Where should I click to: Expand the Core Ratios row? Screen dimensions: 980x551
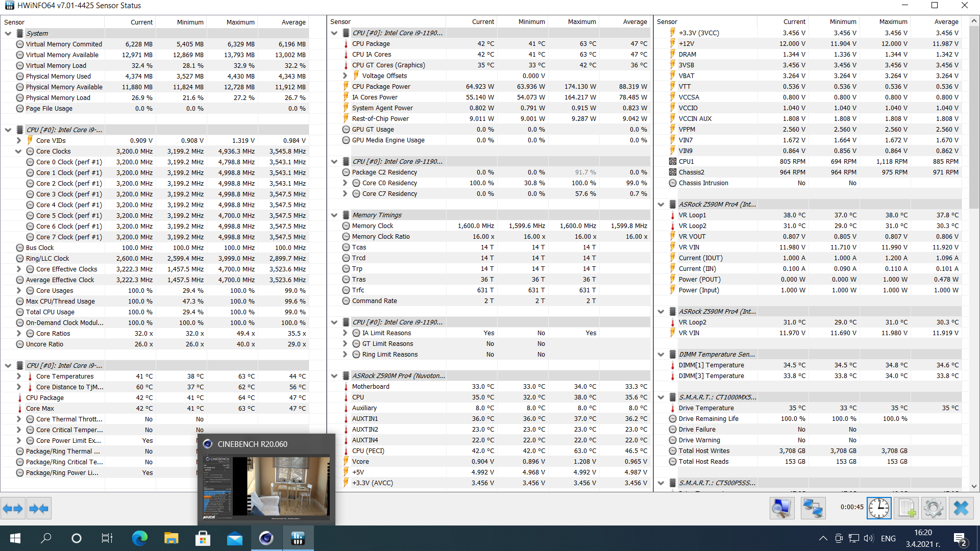(19, 333)
